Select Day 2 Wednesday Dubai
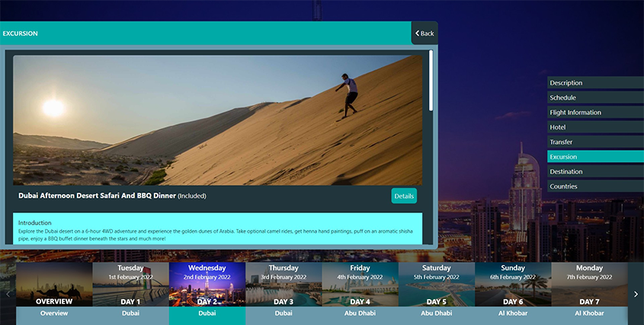The height and width of the screenshot is (325, 644). (207, 289)
